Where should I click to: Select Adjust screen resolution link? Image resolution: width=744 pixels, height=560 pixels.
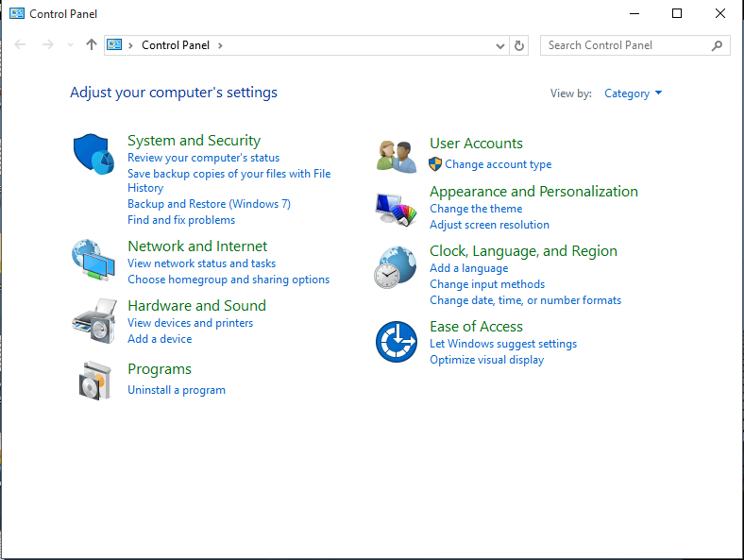click(x=489, y=225)
